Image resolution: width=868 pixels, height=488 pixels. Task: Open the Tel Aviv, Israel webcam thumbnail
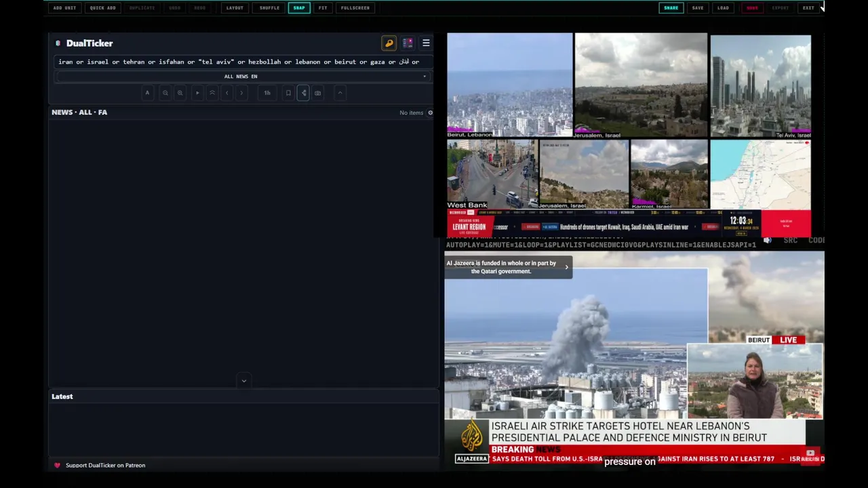click(x=760, y=86)
